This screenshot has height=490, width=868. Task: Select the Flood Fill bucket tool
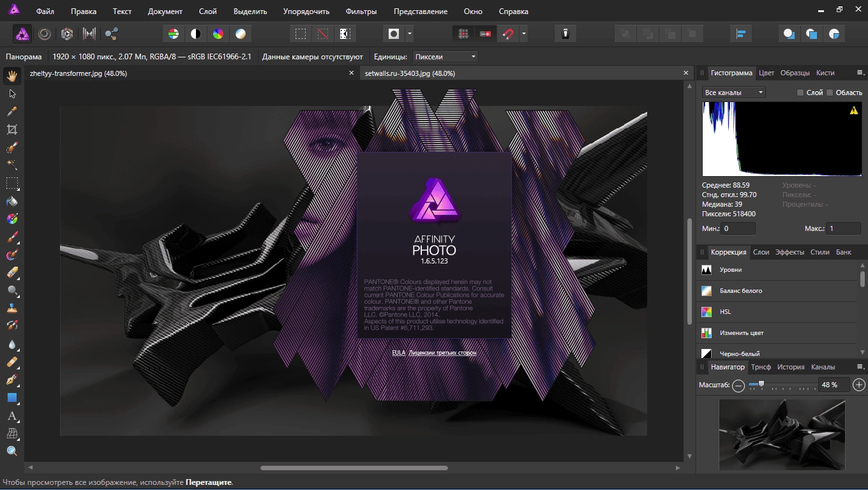tap(12, 201)
